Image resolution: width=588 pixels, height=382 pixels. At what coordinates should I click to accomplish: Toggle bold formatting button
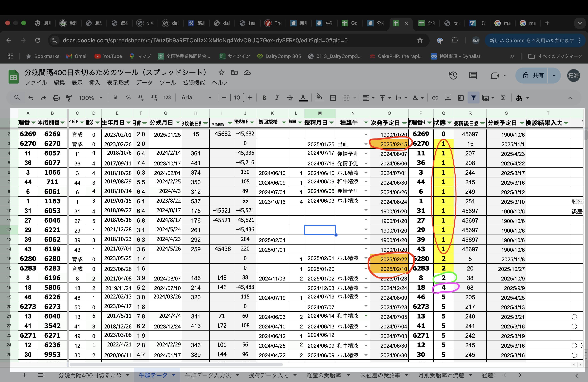(x=264, y=98)
